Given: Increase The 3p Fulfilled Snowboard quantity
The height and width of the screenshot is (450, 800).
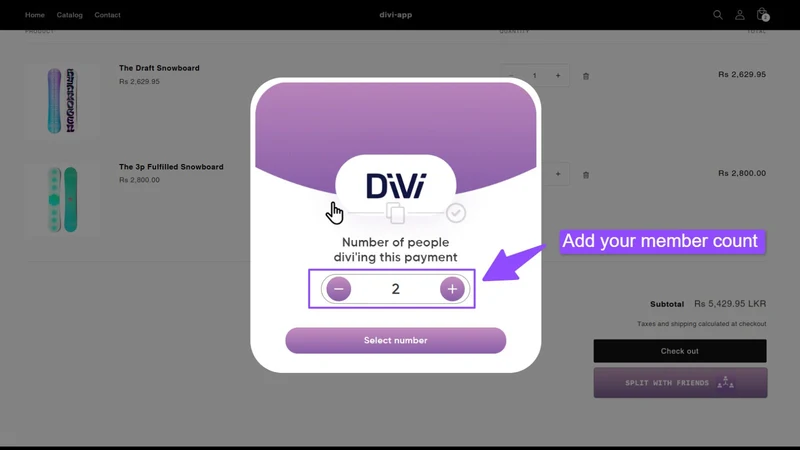Looking at the screenshot, I should 558,174.
